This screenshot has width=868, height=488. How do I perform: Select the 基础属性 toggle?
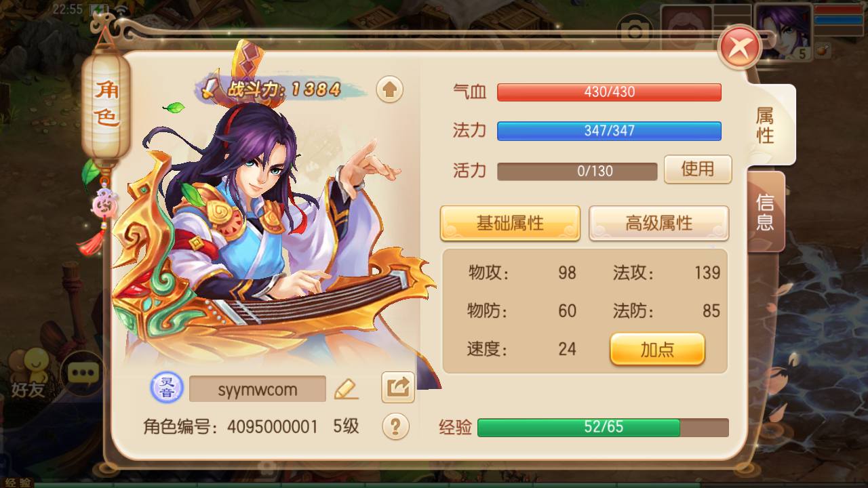[x=510, y=224]
